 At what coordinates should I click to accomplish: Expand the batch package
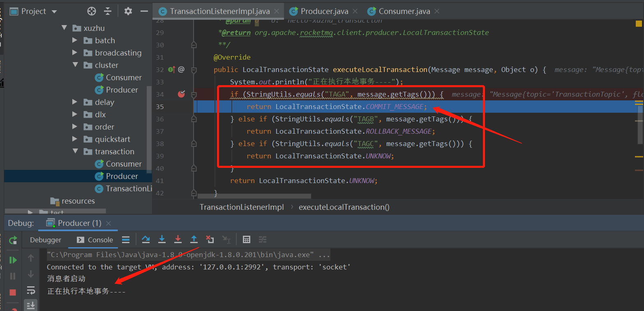tap(75, 40)
